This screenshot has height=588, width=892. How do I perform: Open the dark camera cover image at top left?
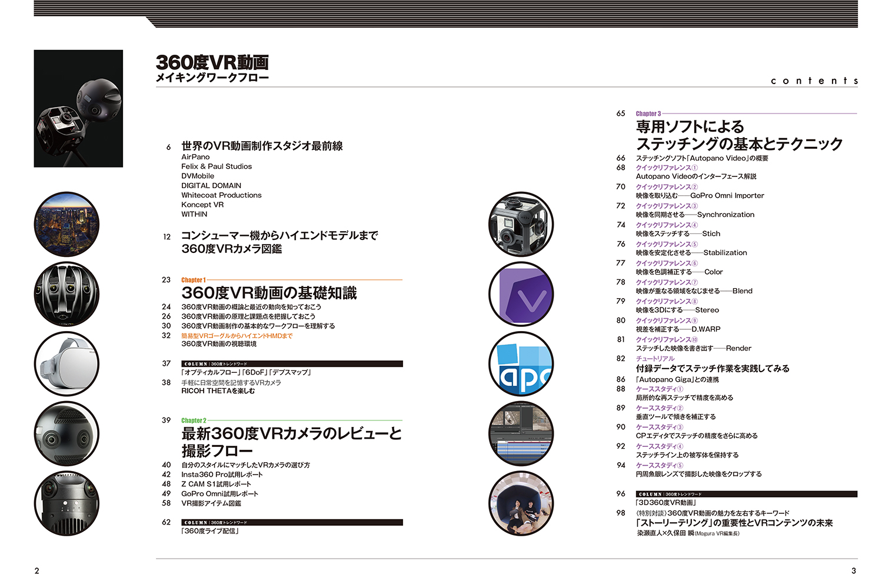pos(78,109)
